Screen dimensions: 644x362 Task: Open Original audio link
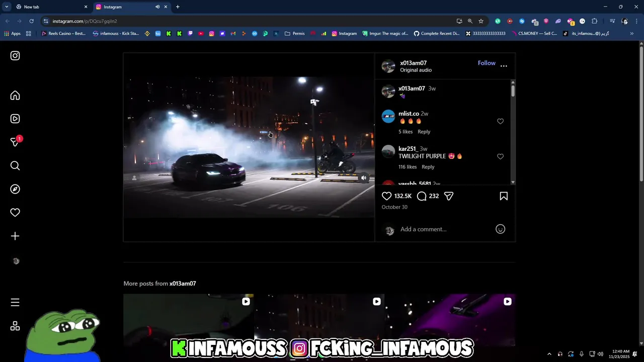click(x=416, y=70)
